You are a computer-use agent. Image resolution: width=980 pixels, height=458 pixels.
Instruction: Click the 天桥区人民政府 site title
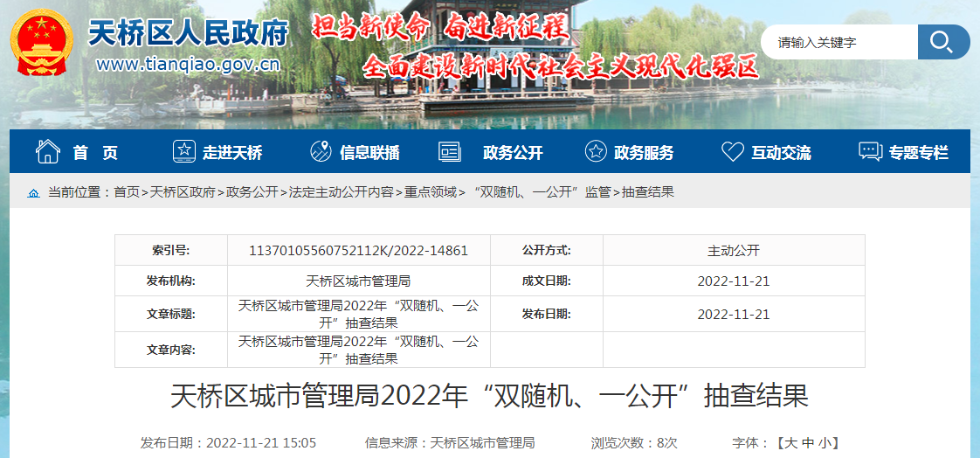(x=188, y=32)
